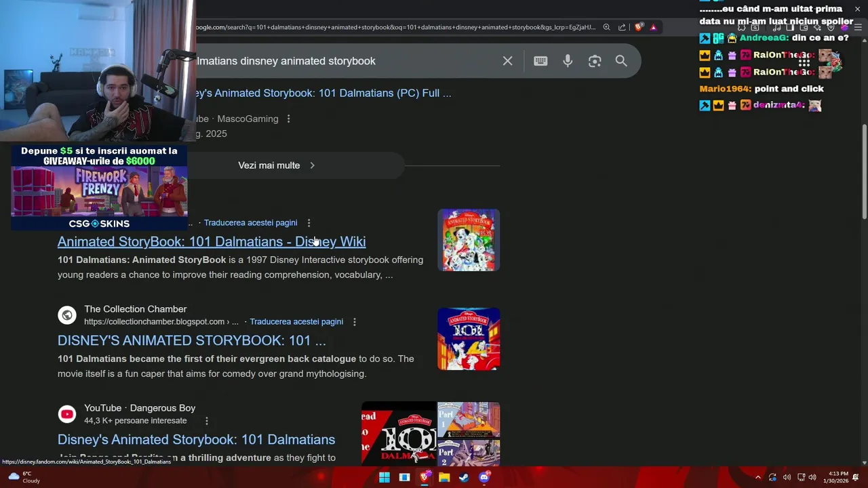868x488 pixels.
Task: Open the Windows Start menu
Action: click(384, 477)
